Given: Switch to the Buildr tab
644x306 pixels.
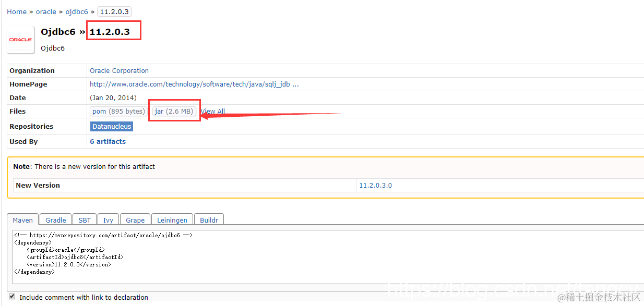Looking at the screenshot, I should (209, 219).
